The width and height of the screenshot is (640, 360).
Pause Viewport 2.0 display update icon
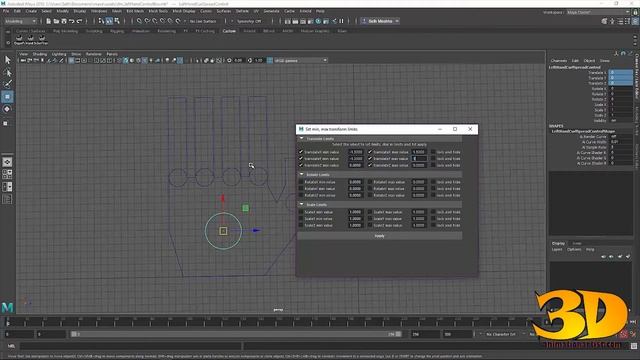(342, 21)
